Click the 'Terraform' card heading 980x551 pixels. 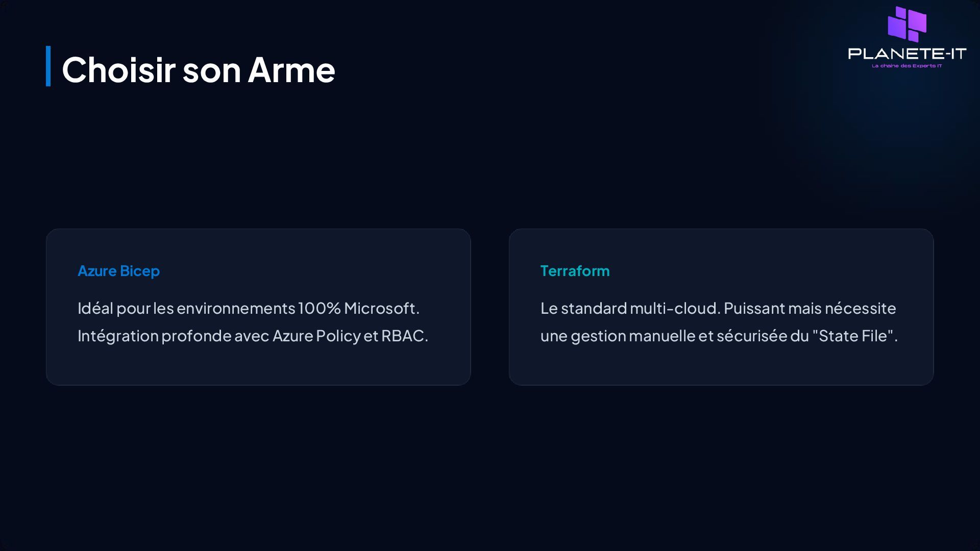point(575,270)
